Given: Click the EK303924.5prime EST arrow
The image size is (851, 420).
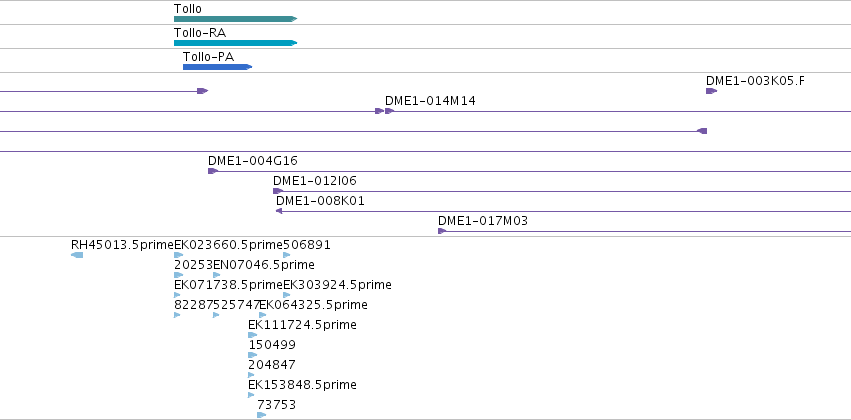Looking at the screenshot, I should tap(287, 295).
